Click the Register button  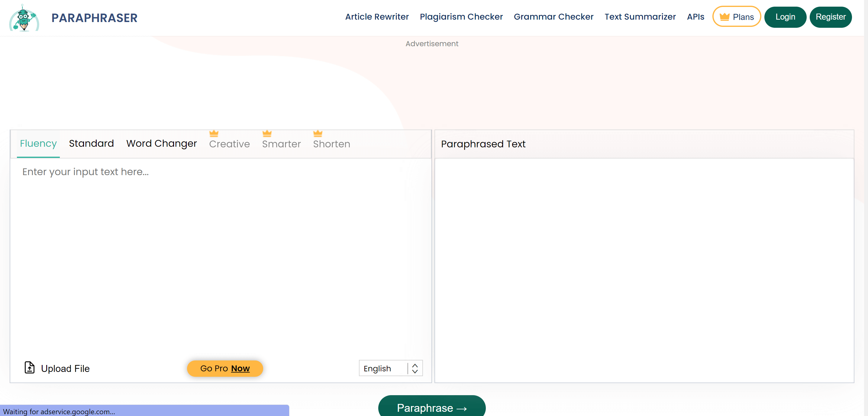[x=830, y=17]
